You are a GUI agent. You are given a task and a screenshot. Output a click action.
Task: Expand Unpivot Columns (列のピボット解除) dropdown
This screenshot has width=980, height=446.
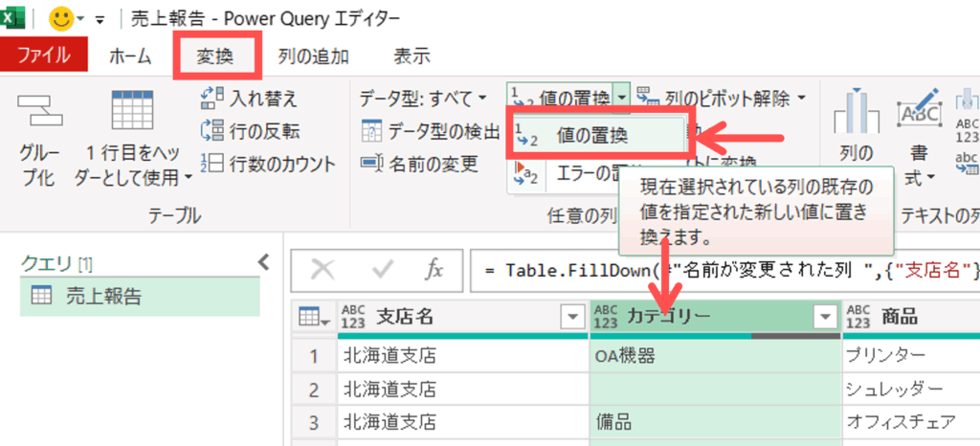pyautogui.click(x=801, y=98)
